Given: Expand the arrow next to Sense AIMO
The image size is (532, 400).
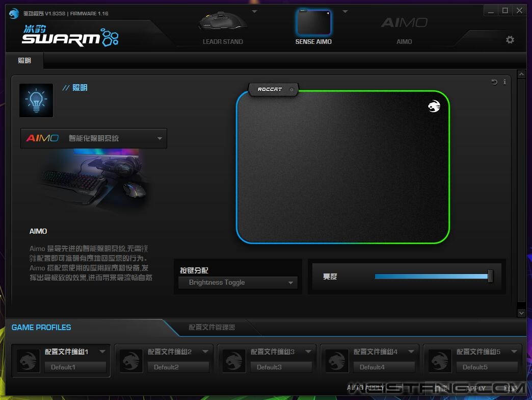Looking at the screenshot, I should click(x=345, y=12).
